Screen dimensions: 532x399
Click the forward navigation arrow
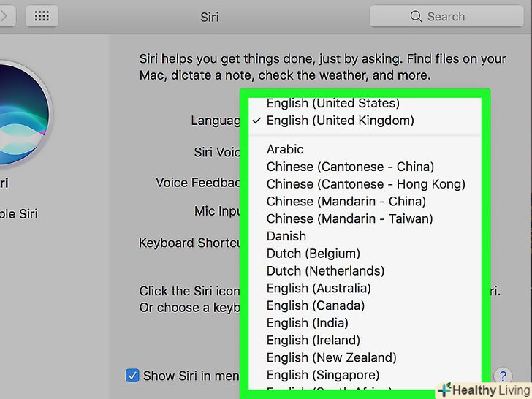[4, 16]
